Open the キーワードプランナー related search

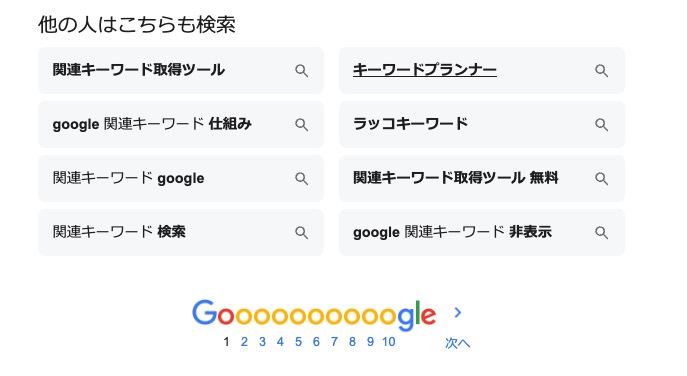[425, 70]
